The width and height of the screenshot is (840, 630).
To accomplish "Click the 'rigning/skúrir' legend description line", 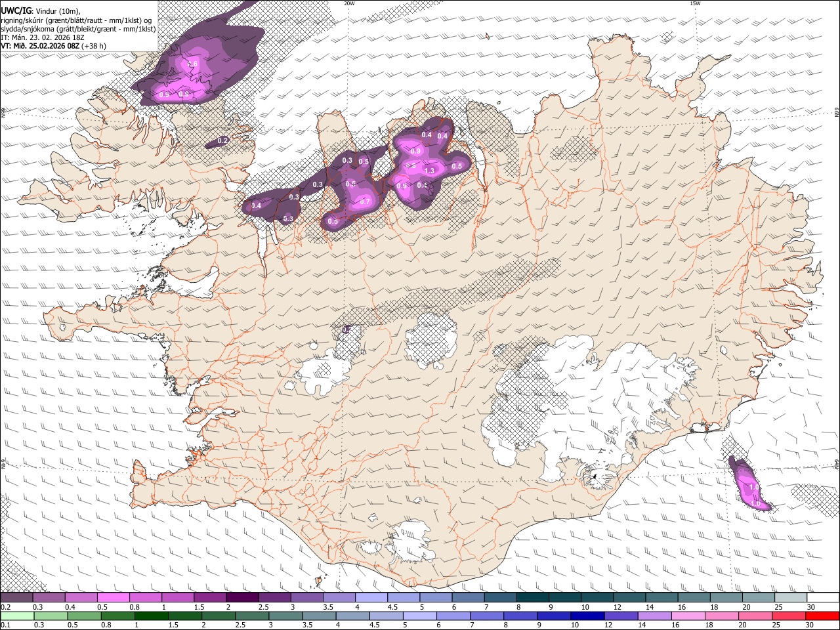I will coord(76,20).
